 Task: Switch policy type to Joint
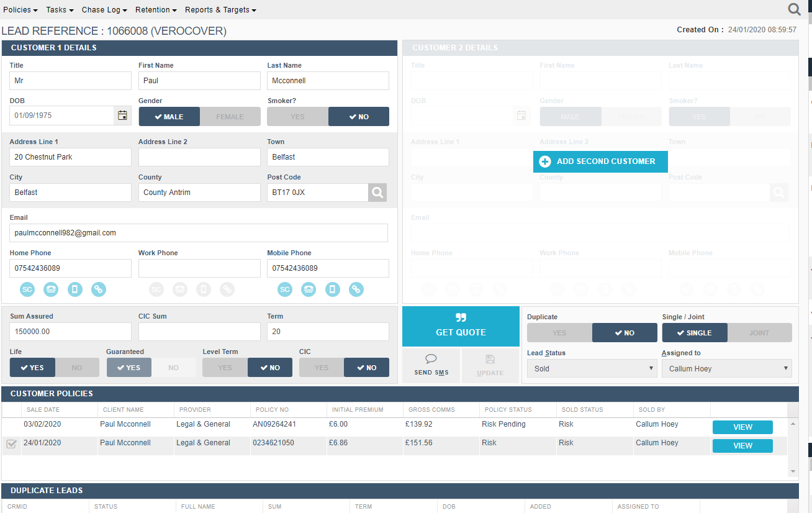759,333
